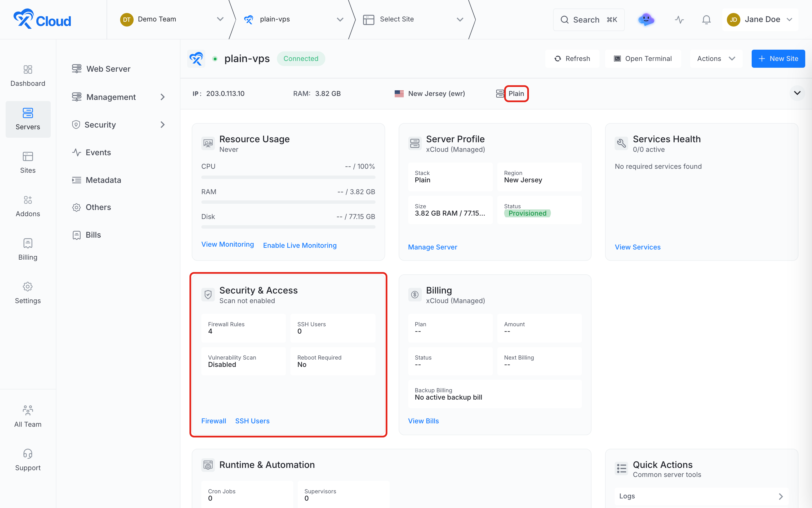Open Logs row in Quick Actions
The height and width of the screenshot is (508, 812).
(701, 496)
